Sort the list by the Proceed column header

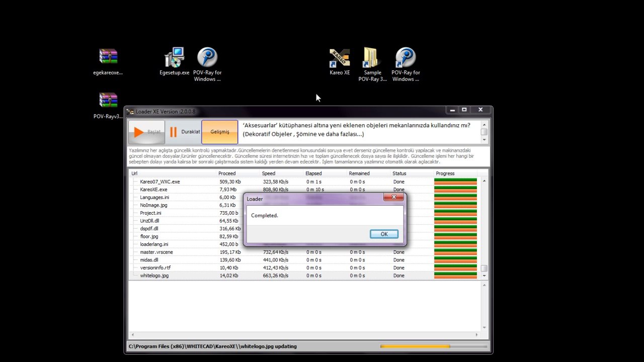click(x=238, y=173)
